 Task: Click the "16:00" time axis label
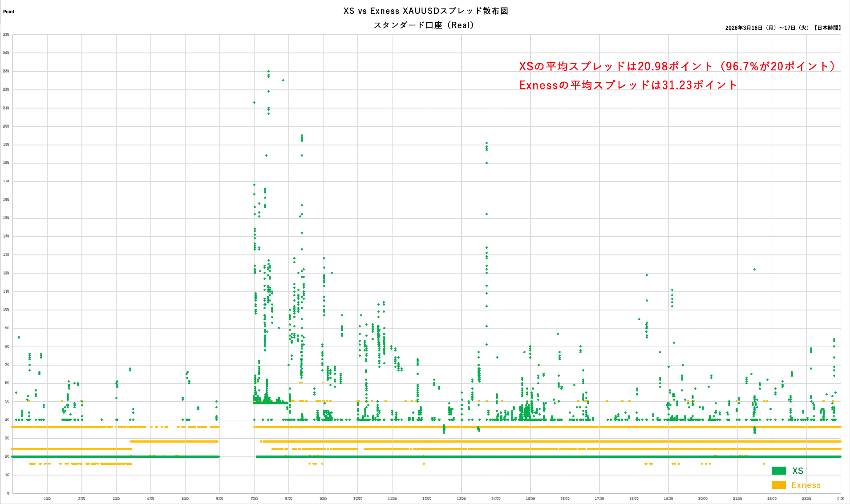[x=565, y=499]
